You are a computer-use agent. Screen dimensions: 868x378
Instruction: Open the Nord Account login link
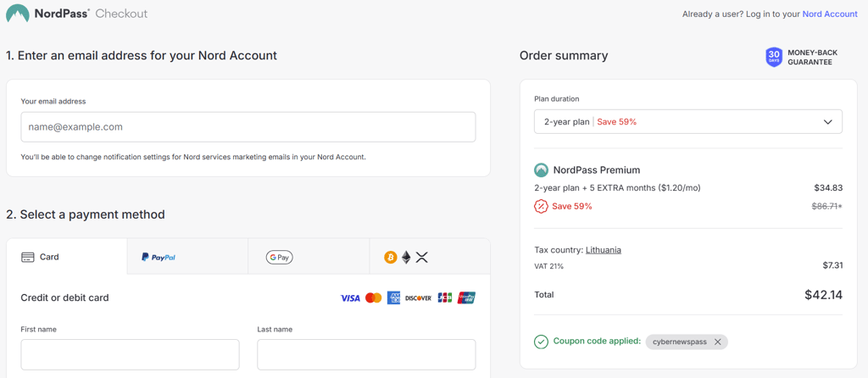(830, 14)
